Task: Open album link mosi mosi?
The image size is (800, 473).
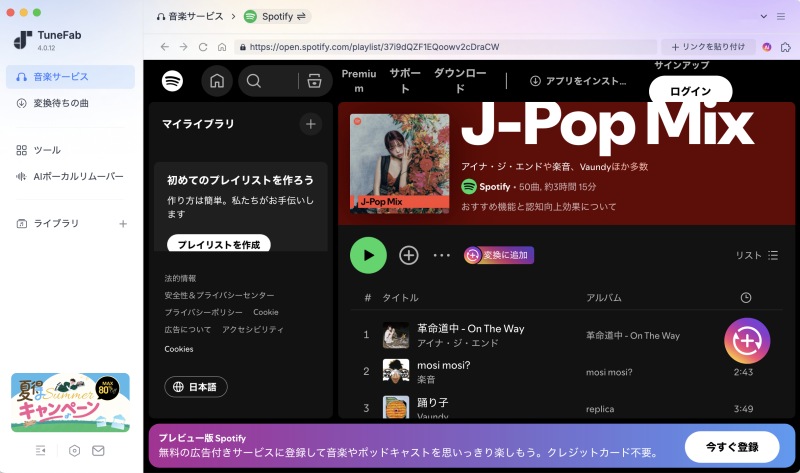Action: (x=609, y=372)
